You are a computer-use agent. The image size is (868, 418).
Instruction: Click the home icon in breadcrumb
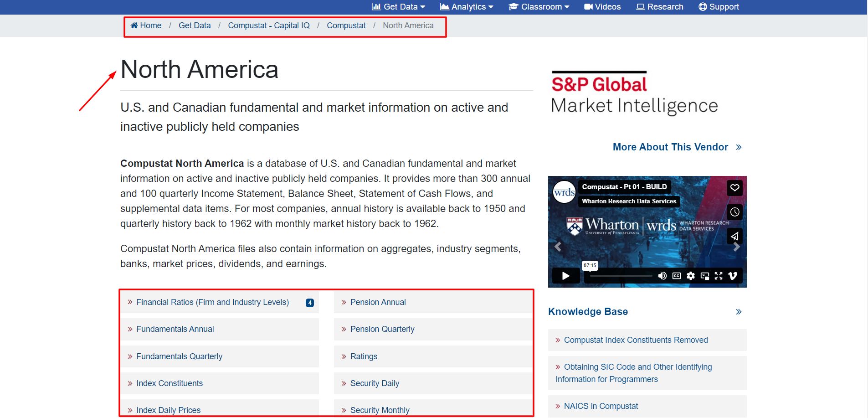tap(134, 26)
